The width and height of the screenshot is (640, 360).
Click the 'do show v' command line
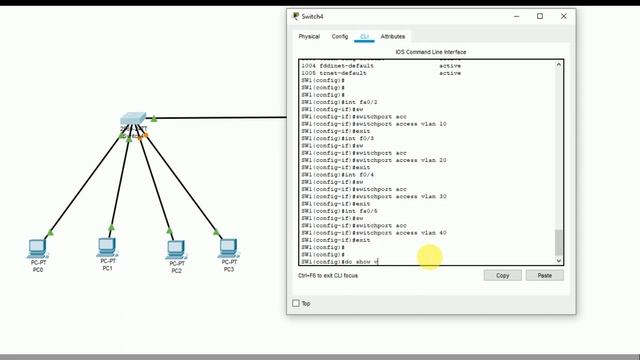click(x=340, y=262)
